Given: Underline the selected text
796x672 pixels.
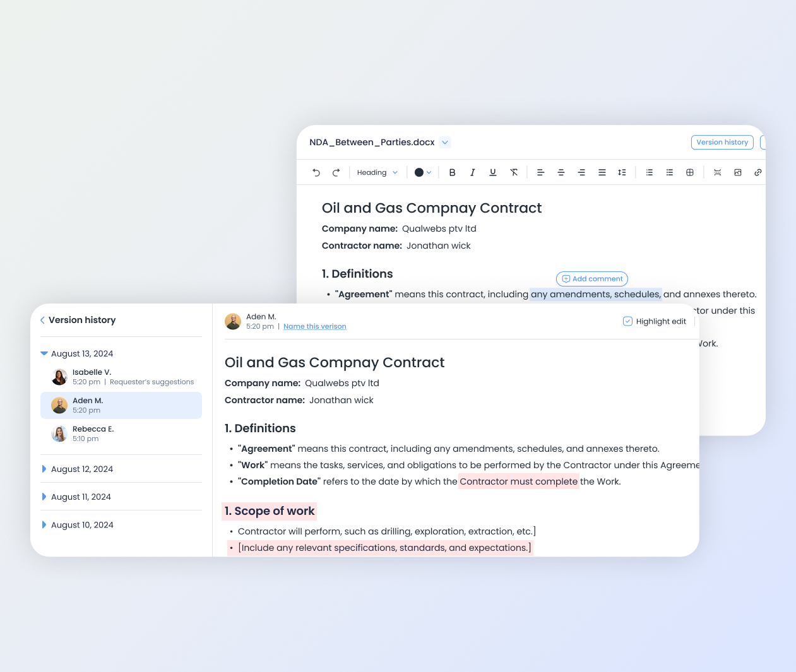Looking at the screenshot, I should (x=493, y=172).
